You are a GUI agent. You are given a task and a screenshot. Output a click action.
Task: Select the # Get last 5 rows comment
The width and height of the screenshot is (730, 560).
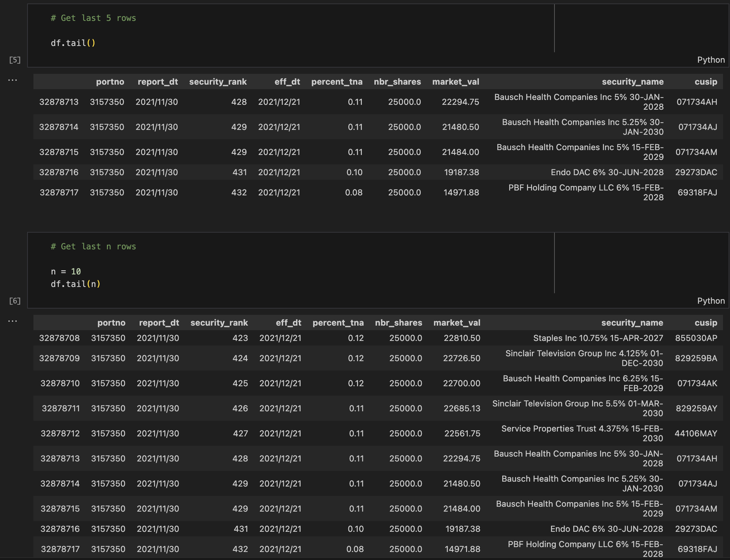pos(93,18)
